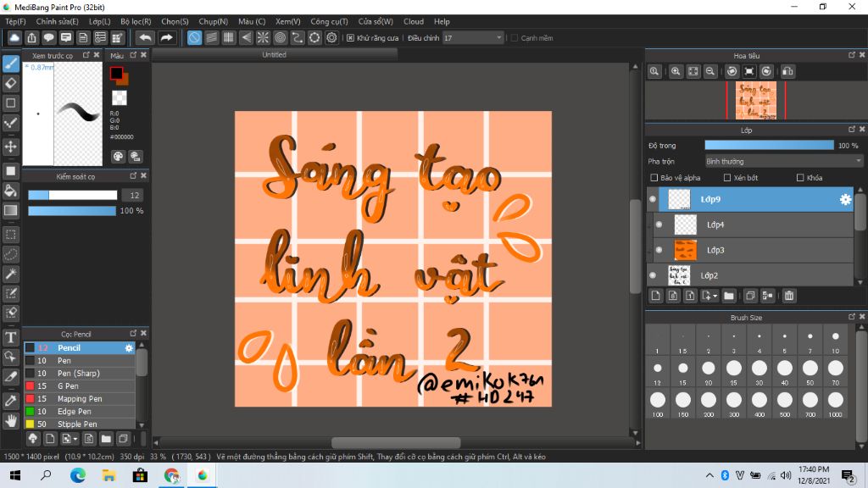
Task: Hide the Lớp9 layer
Action: [x=653, y=199]
